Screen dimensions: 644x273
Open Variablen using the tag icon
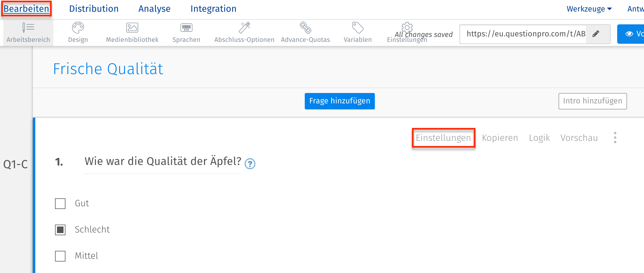coord(357,27)
